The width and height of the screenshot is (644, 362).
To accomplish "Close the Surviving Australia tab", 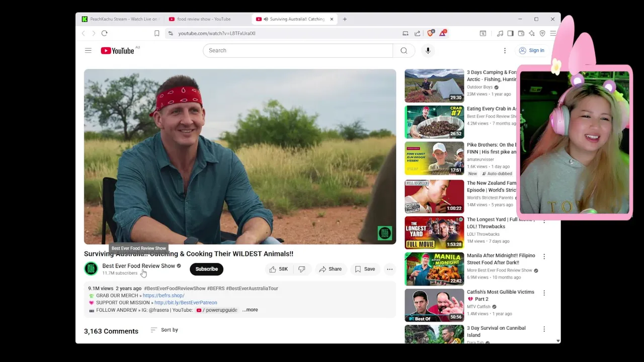I will (x=332, y=19).
